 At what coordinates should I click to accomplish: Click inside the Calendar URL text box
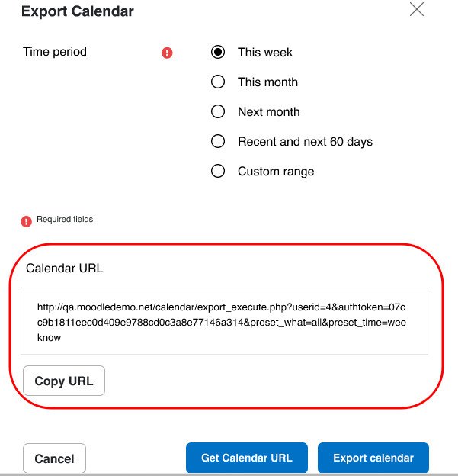click(x=225, y=321)
